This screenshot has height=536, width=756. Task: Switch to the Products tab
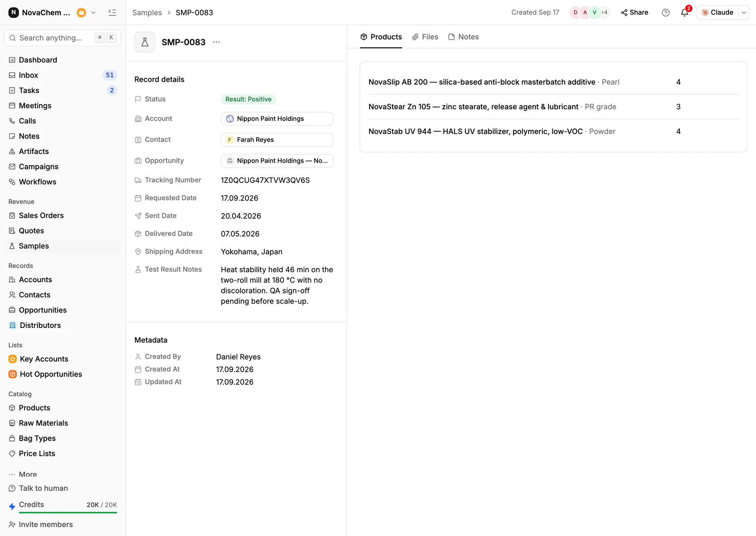pos(381,37)
